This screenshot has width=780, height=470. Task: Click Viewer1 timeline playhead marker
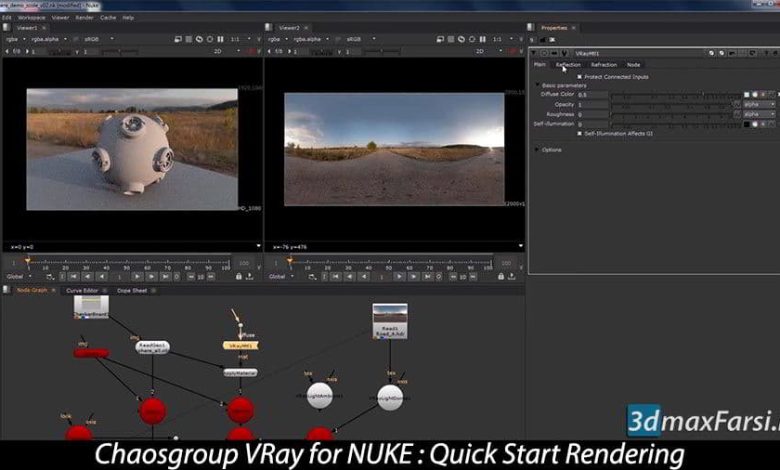tap(28, 260)
